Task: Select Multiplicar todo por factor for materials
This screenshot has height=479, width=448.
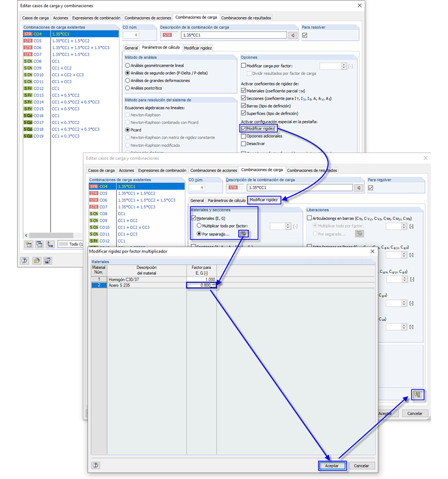Action: 199,225
